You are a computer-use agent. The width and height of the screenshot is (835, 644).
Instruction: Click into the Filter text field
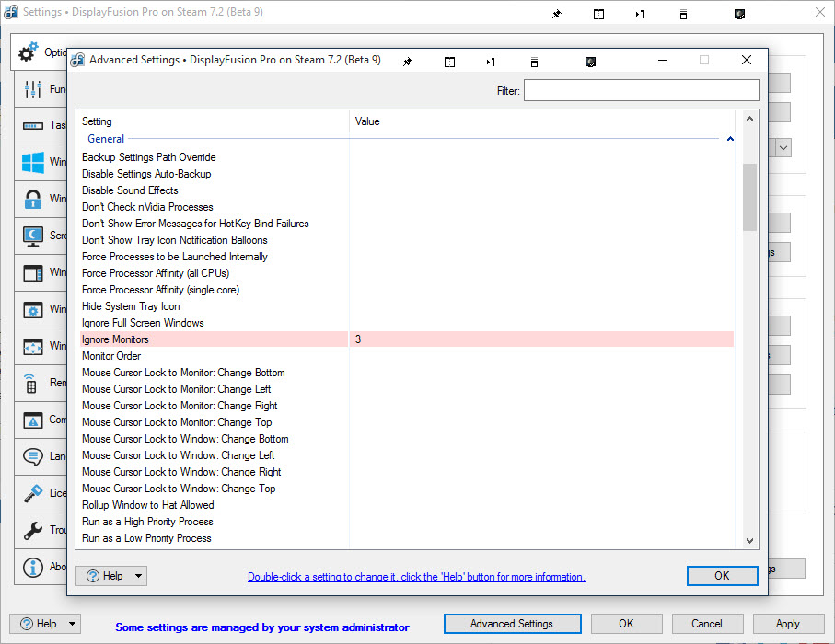pos(641,90)
